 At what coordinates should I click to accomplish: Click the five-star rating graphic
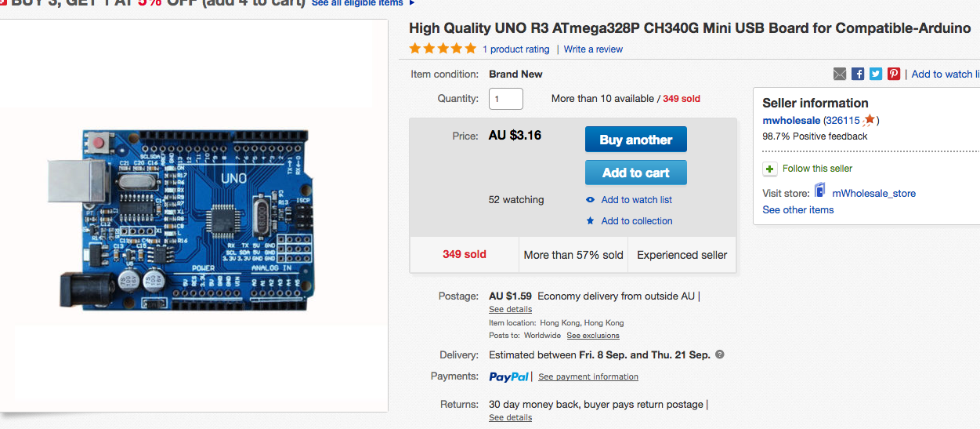click(443, 49)
